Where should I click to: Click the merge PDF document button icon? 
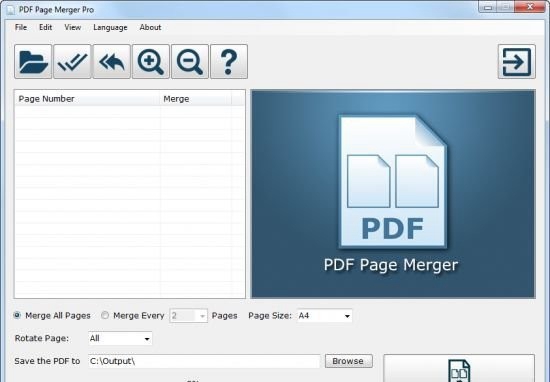(459, 368)
